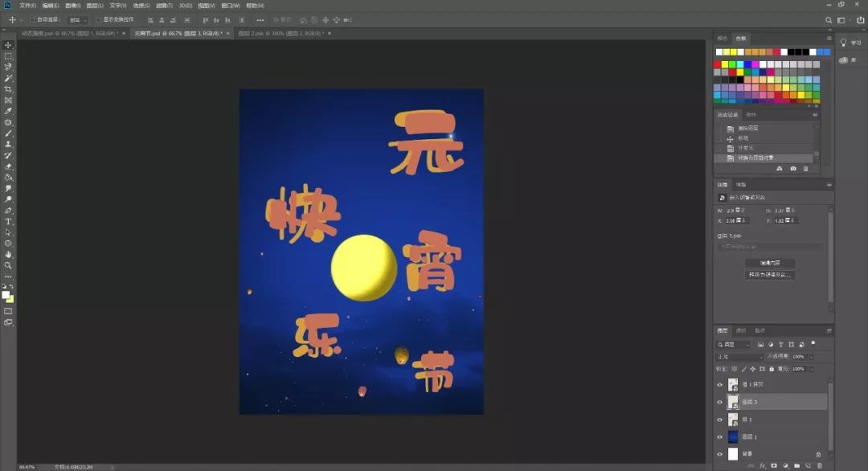Pick the red swatch in Swatches panel

[x=718, y=64]
